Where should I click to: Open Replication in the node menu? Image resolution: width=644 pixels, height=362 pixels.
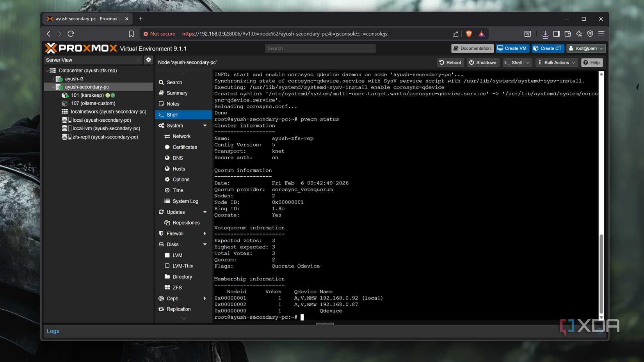183,309
